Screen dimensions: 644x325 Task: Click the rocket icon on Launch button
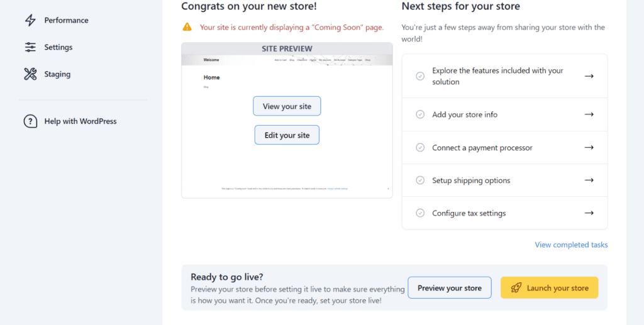516,288
